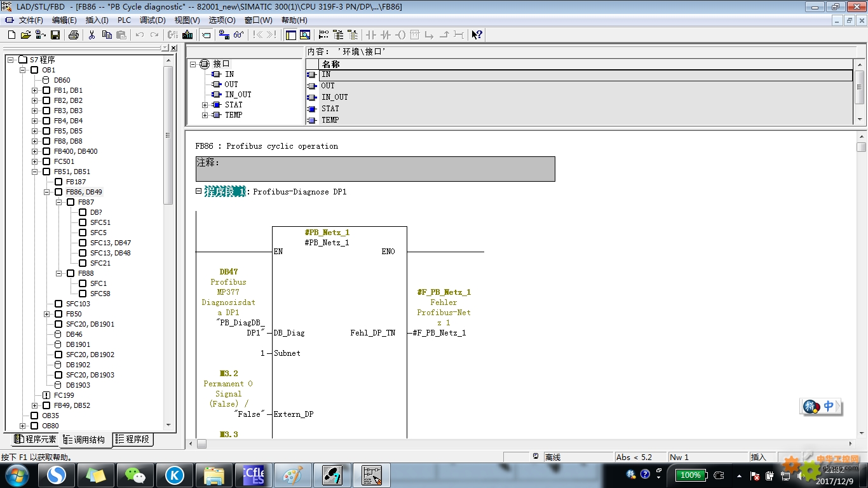Open the 文件(F) menu
The height and width of the screenshot is (488, 868).
(x=31, y=20)
